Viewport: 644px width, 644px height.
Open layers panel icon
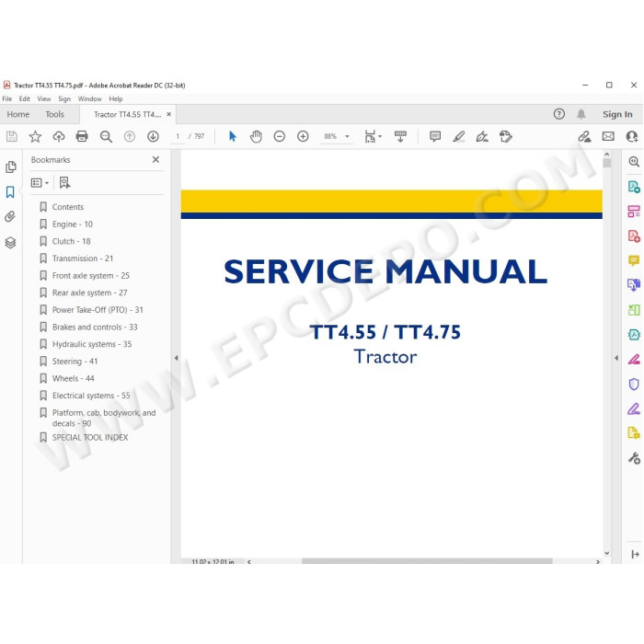pyautogui.click(x=10, y=243)
